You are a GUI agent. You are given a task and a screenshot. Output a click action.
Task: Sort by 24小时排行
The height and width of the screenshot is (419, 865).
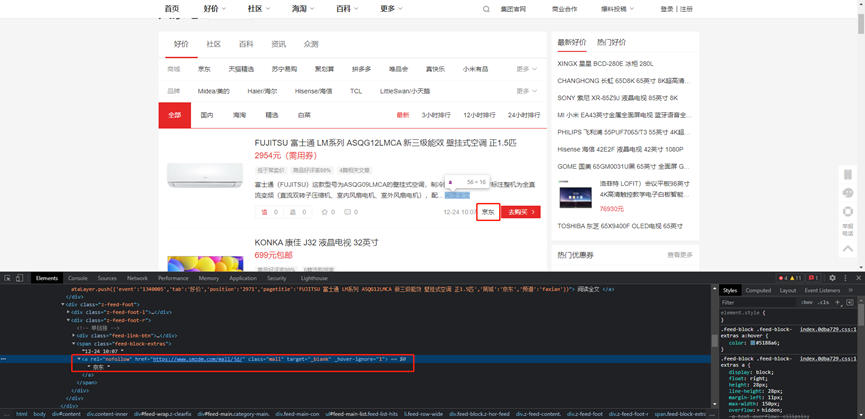(524, 115)
